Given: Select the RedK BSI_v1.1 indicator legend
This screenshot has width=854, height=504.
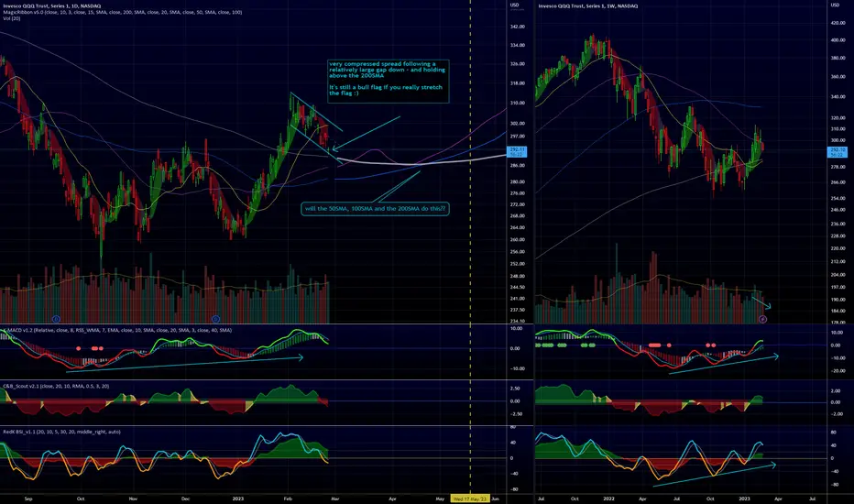Looking at the screenshot, I should coord(61,433).
